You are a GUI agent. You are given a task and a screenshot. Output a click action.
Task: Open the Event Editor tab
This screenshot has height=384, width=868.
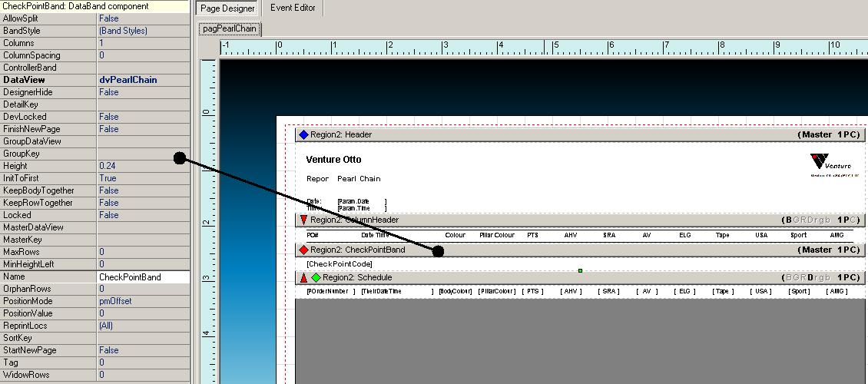click(293, 8)
